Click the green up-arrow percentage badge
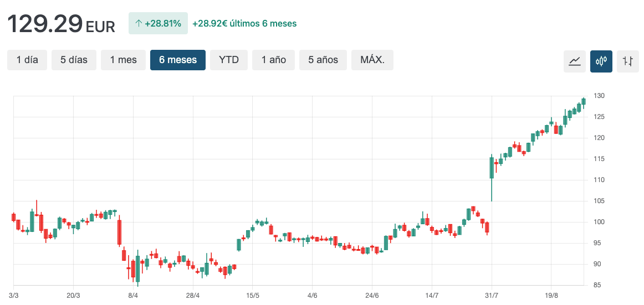644x305 pixels. point(158,23)
